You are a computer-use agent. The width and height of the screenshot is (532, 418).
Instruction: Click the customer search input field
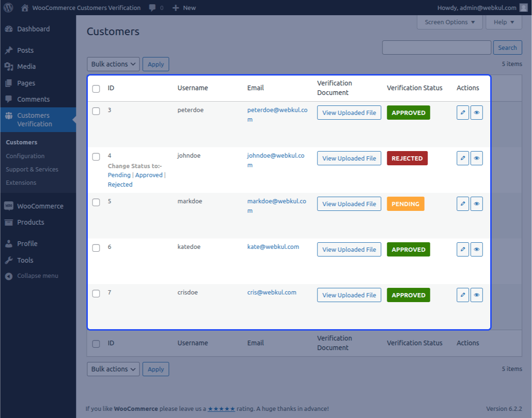[436, 47]
